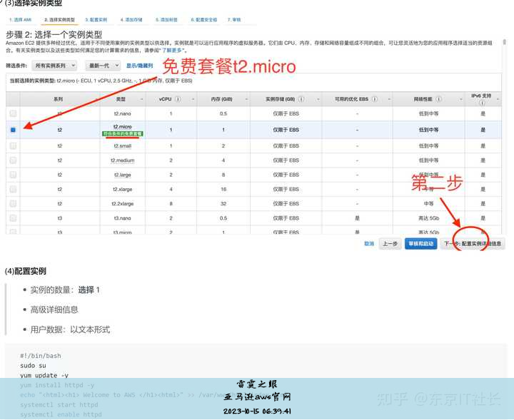
Task: Open the 网络性能 column info icon
Action: (x=438, y=99)
